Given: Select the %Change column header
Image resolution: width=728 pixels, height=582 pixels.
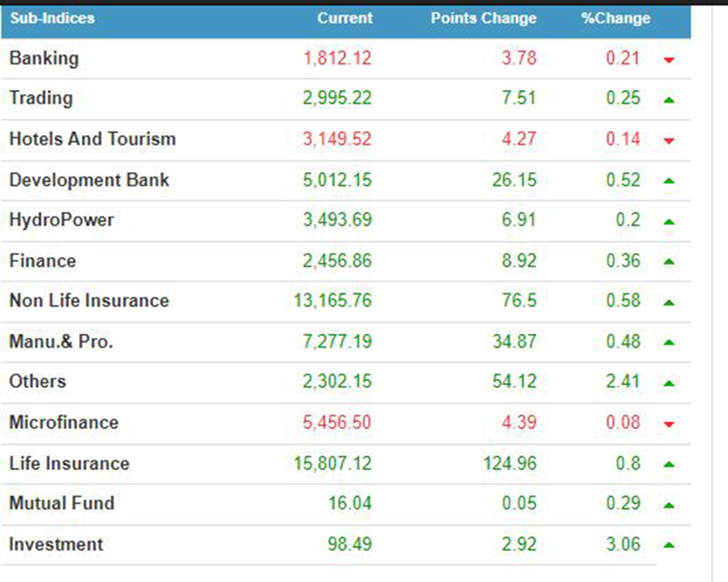Looking at the screenshot, I should [615, 18].
